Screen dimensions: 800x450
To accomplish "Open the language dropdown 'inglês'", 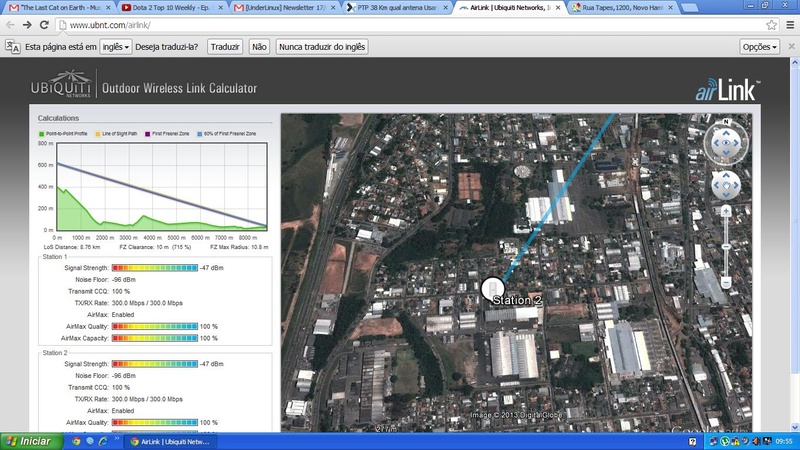I will pos(115,47).
